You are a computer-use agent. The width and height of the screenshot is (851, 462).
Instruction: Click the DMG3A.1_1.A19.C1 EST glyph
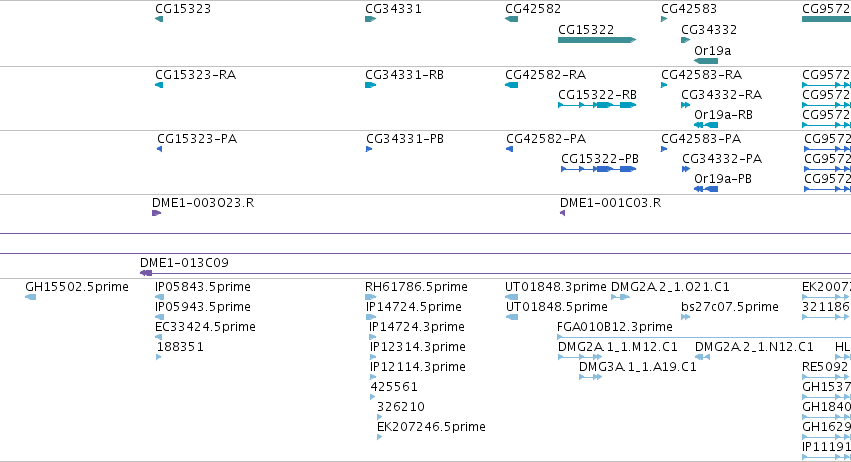click(590, 377)
